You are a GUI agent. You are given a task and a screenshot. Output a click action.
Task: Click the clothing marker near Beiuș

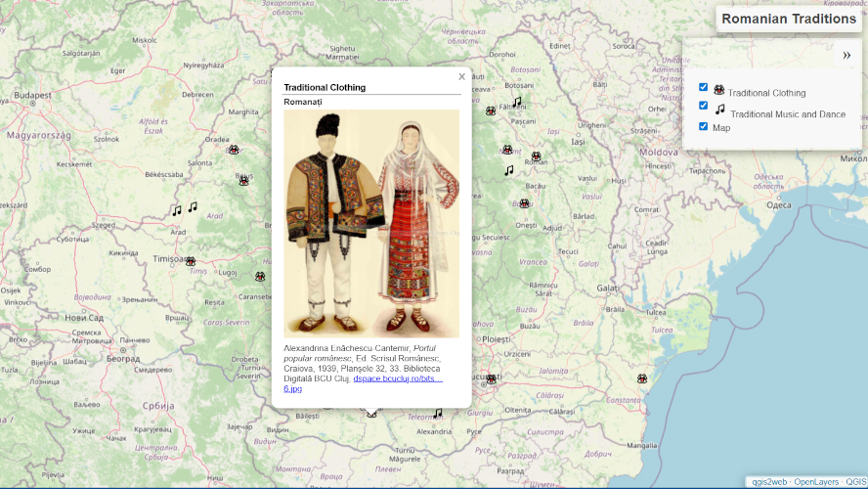(243, 181)
